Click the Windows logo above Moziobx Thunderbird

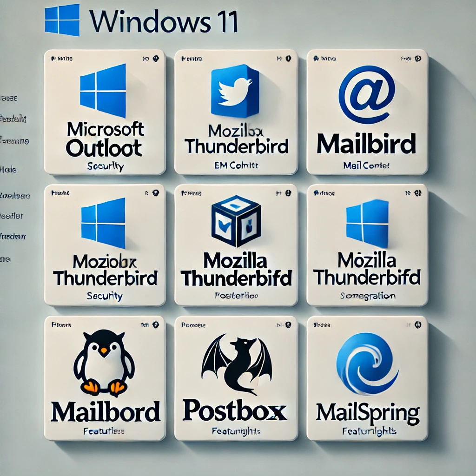103,223
